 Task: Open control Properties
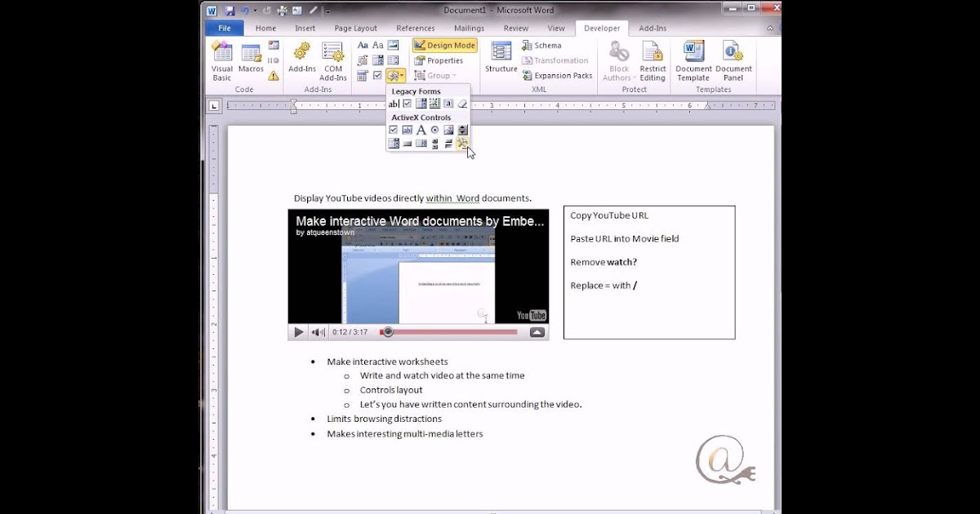pyautogui.click(x=439, y=60)
